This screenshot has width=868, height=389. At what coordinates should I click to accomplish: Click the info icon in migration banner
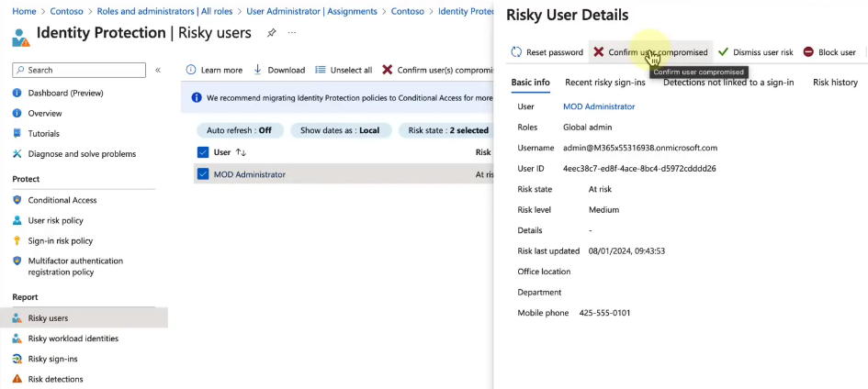(x=196, y=98)
